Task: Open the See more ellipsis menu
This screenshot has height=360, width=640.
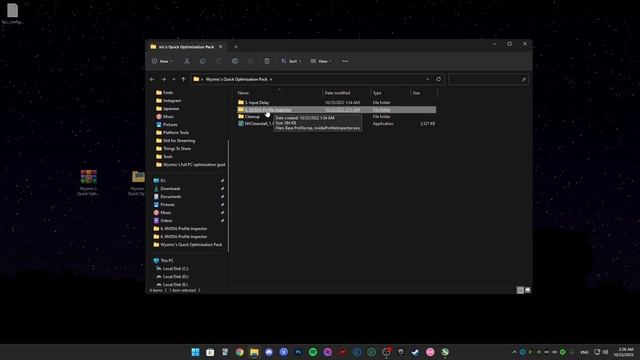Action: coord(345,61)
